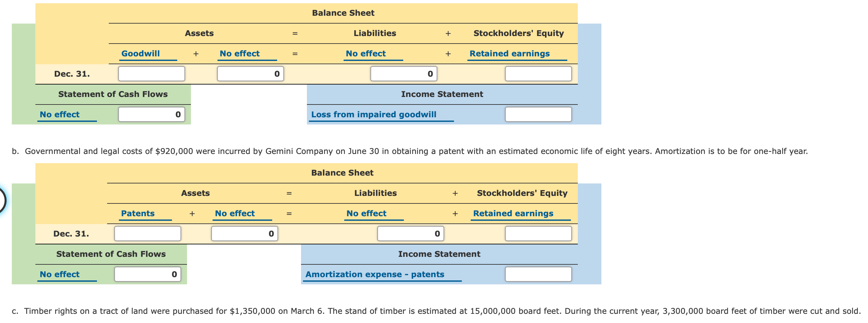Click the Dec. 31 row label in the goodwill section

71,73
